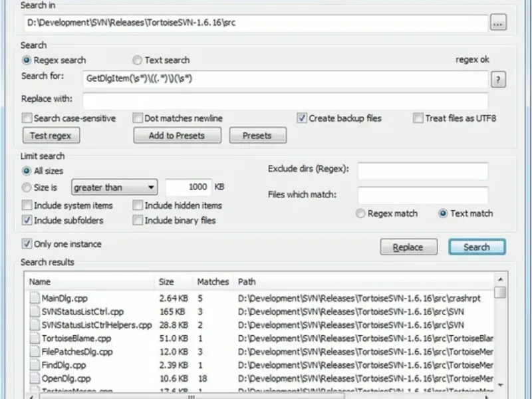Click the Add to Presets button
Viewport: 532px width, 399px height.
tap(177, 136)
